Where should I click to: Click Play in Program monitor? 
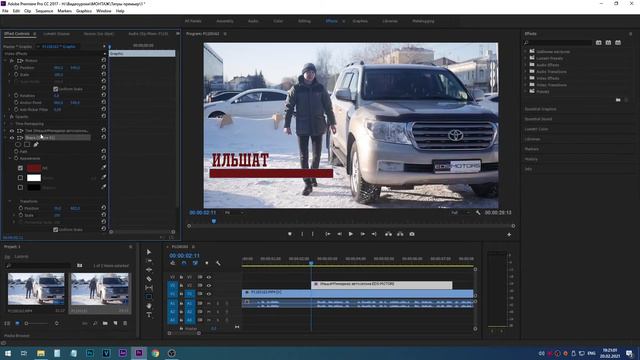(x=351, y=234)
